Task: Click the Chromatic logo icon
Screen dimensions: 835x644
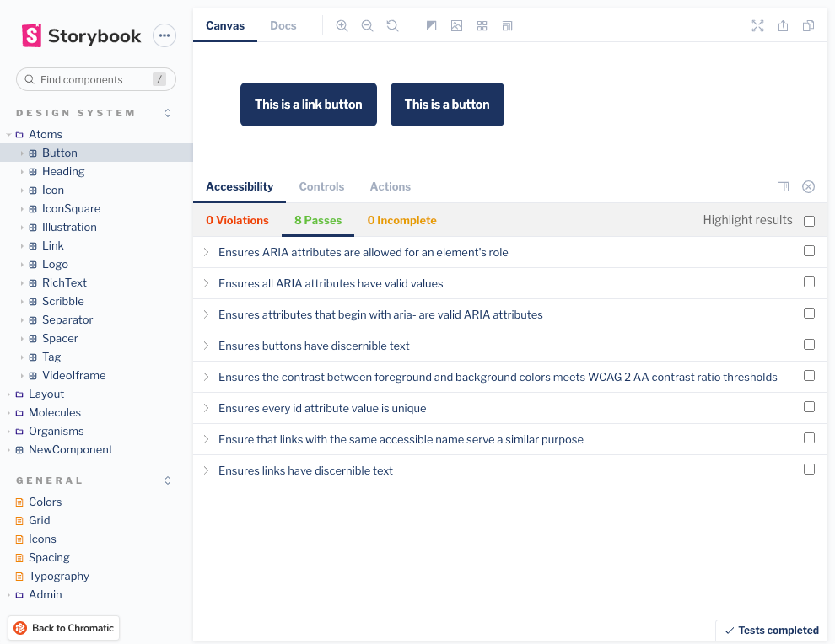Action: pyautogui.click(x=20, y=628)
